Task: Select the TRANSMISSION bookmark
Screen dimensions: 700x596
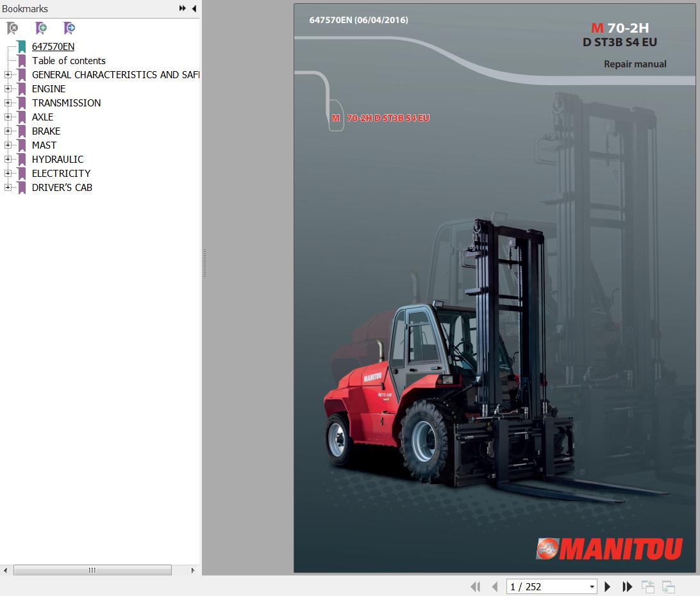Action: click(67, 103)
